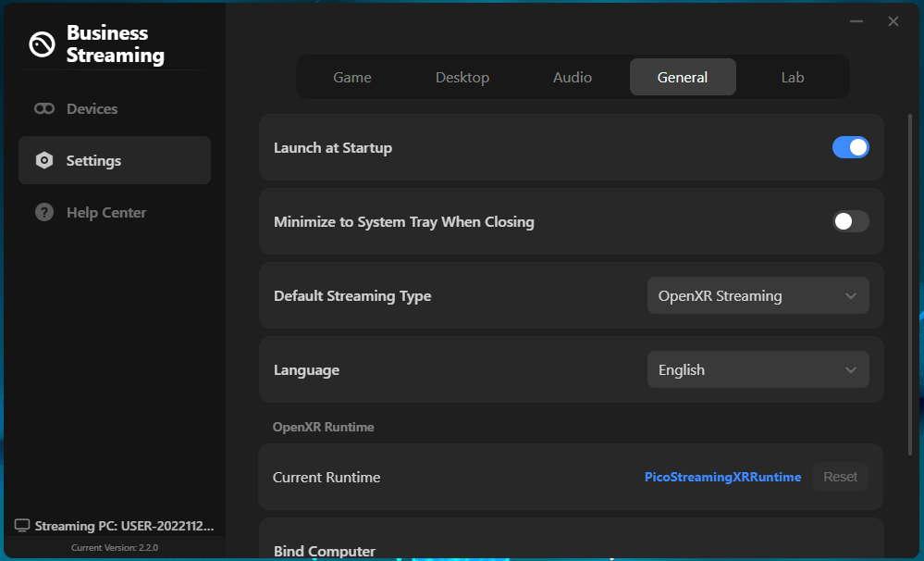
Task: Click the Help Center question mark icon
Action: (44, 212)
